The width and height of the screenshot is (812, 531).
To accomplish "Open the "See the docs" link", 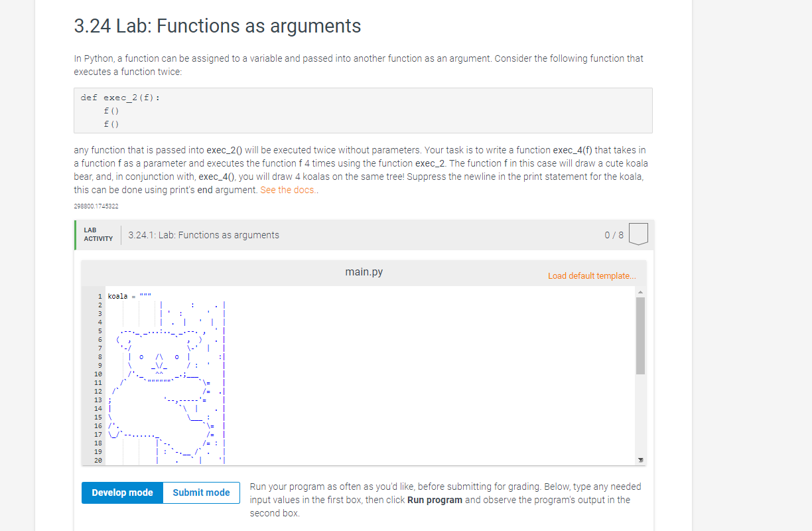I will tap(287, 189).
